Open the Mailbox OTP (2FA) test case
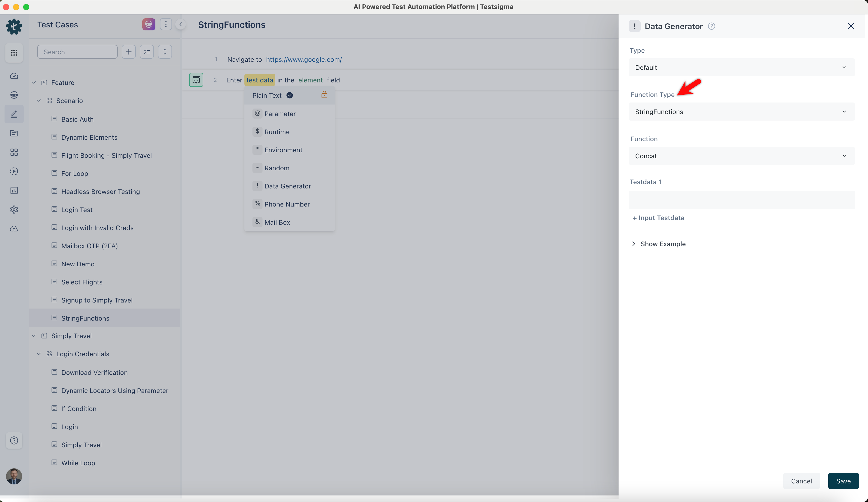This screenshot has width=868, height=502. (x=90, y=246)
